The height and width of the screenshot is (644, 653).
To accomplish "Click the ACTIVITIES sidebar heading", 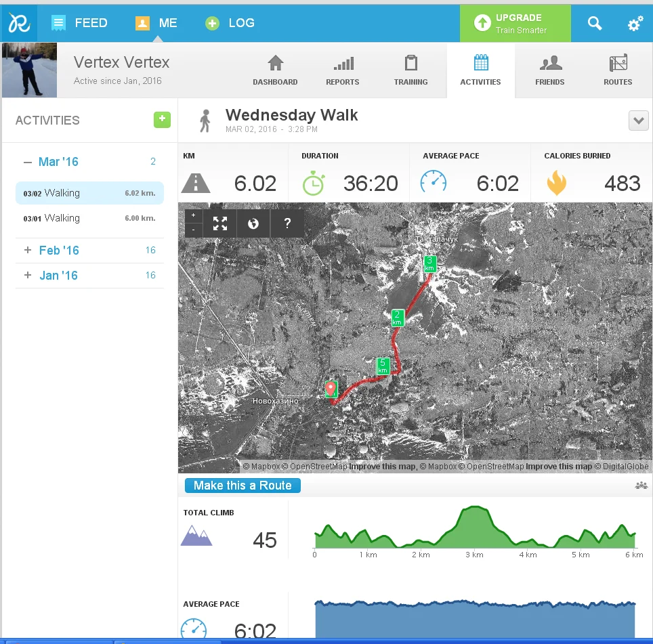I will click(47, 121).
